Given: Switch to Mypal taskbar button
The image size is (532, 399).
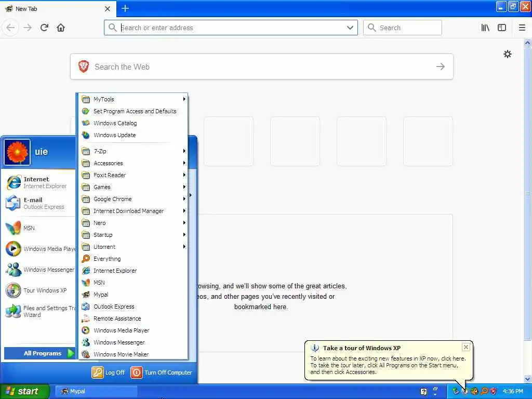Looking at the screenshot, I should pos(96,392).
